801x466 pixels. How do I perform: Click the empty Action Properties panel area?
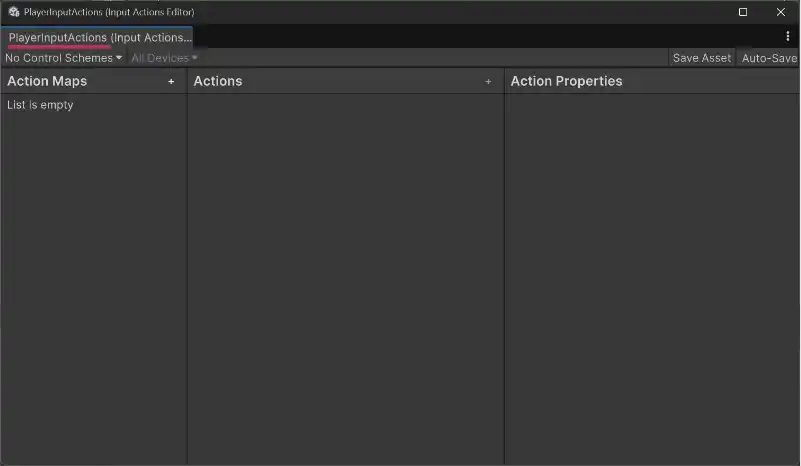click(652, 270)
